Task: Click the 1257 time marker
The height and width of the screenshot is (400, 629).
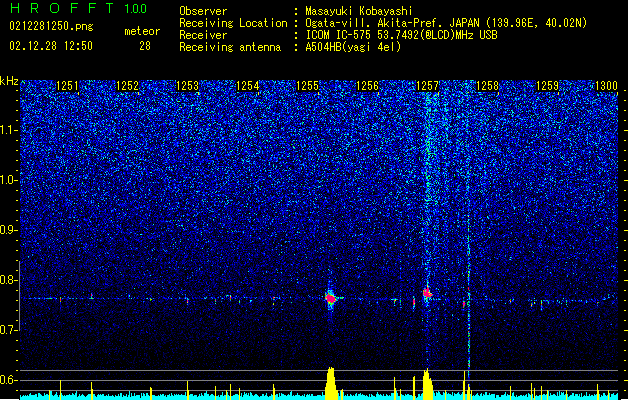Action: click(x=428, y=85)
